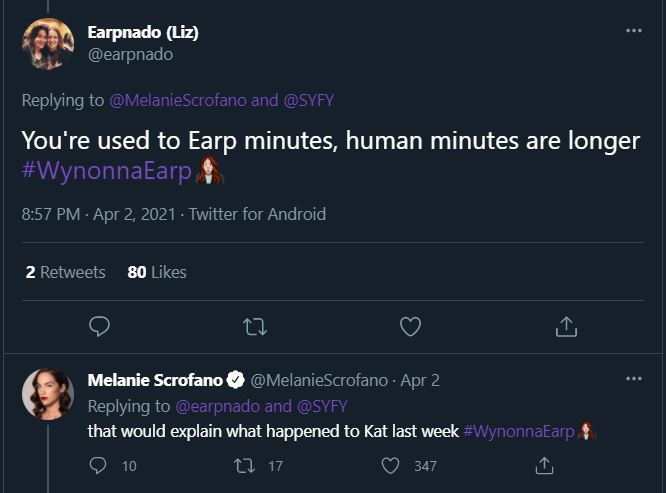Share Melanie Scrofano's reply

coord(544,465)
